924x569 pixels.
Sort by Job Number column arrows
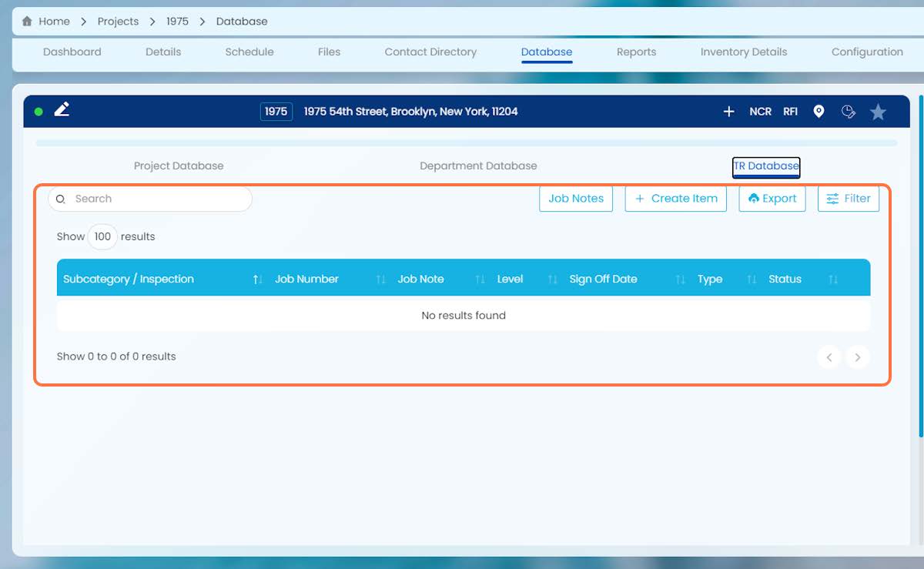click(x=380, y=279)
